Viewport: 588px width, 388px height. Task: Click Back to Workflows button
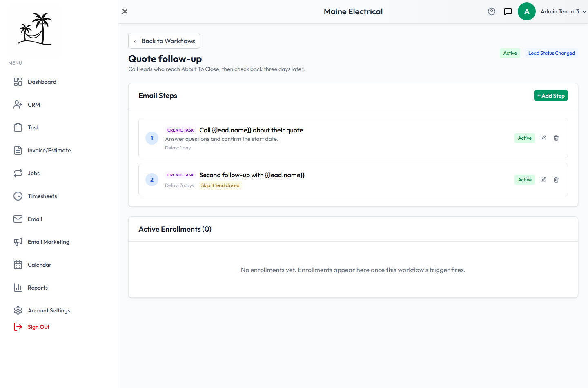coord(164,41)
